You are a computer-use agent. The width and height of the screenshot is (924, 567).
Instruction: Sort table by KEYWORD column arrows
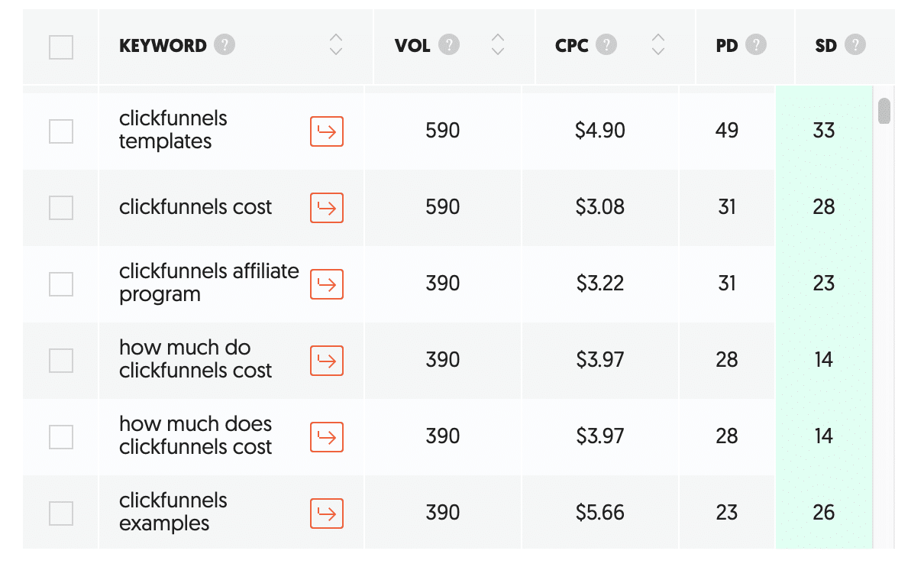click(335, 45)
